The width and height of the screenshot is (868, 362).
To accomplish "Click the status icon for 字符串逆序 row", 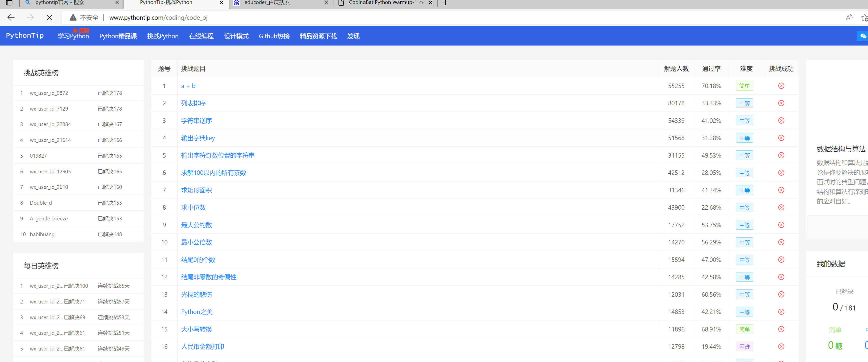I will click(781, 120).
